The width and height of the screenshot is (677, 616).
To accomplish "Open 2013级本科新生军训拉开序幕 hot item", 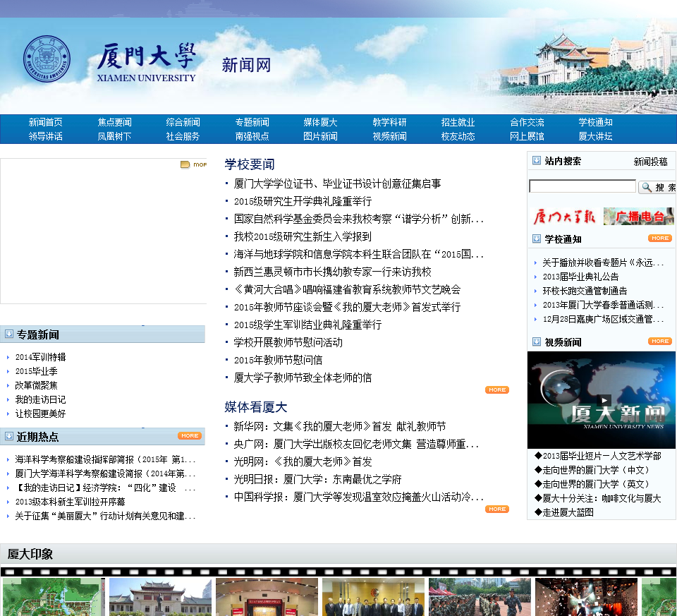I will (x=70, y=502).
